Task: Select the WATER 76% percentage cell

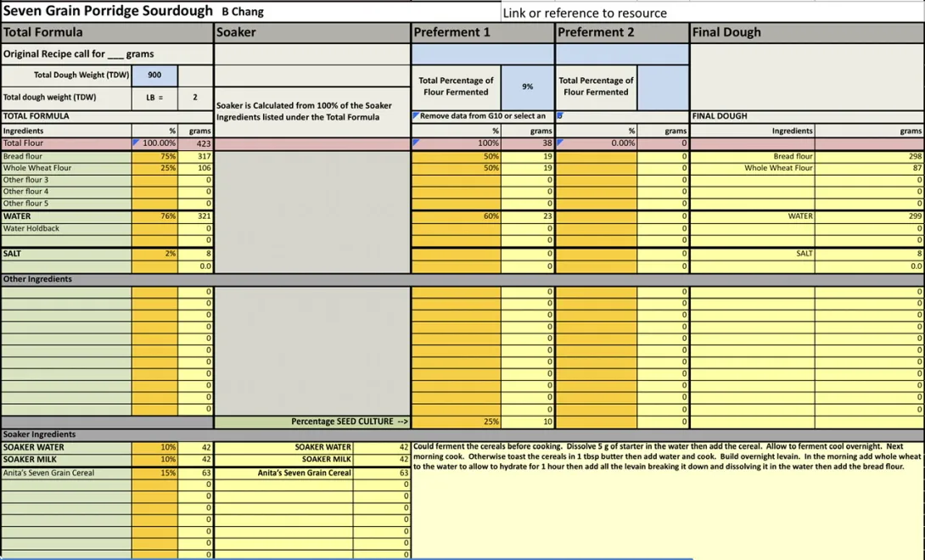Action: [154, 216]
